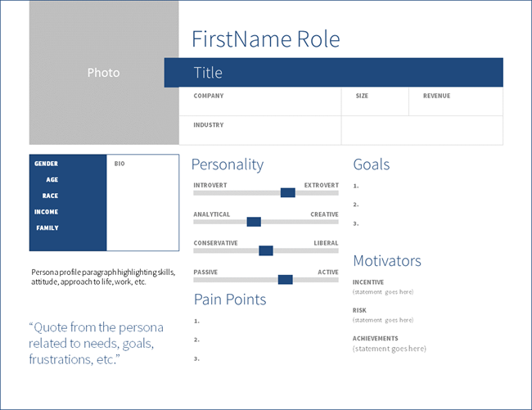The image size is (532, 410).
Task: Click the blue Title bar
Action: tap(333, 73)
